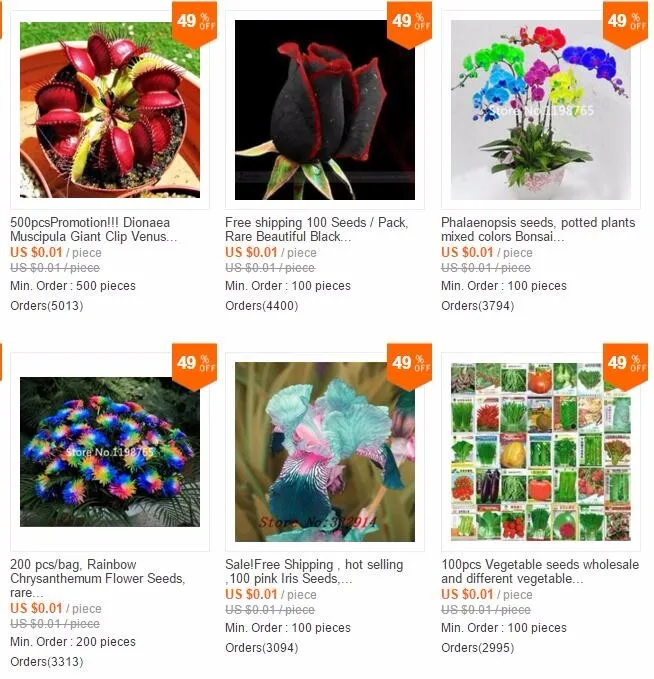View Orders(5013) for Venus flytrap listing
Image resolution: width=654 pixels, height=679 pixels.
[47, 306]
